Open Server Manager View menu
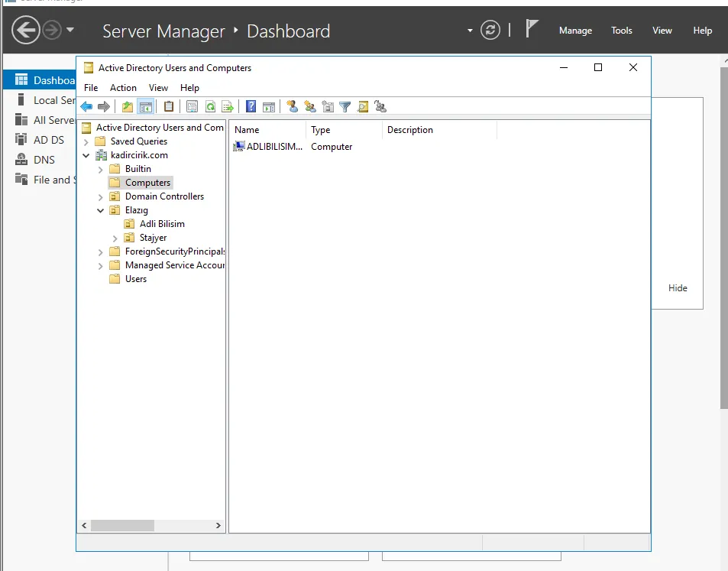Image resolution: width=728 pixels, height=571 pixels. (662, 31)
